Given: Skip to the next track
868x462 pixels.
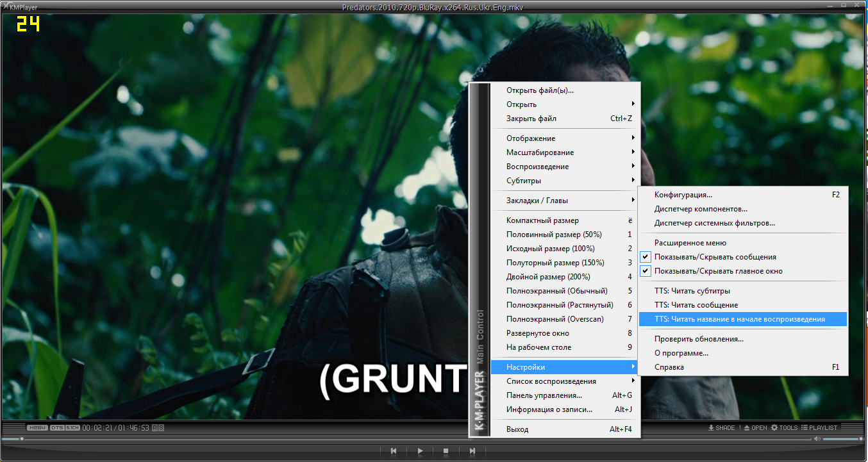Looking at the screenshot, I should click(x=472, y=451).
